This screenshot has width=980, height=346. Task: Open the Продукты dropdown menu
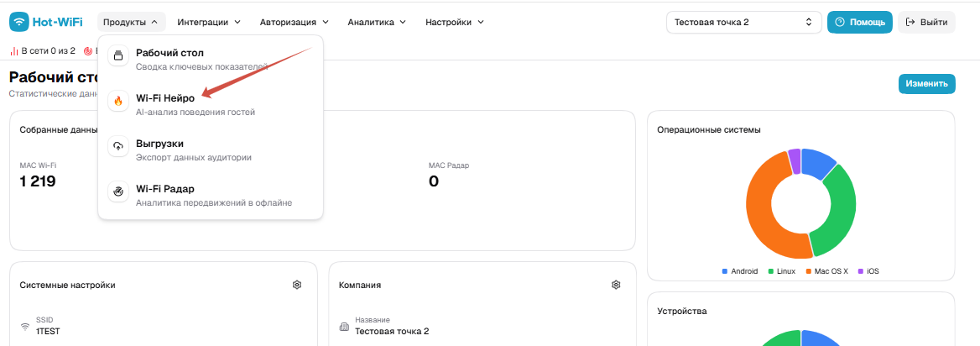(131, 22)
